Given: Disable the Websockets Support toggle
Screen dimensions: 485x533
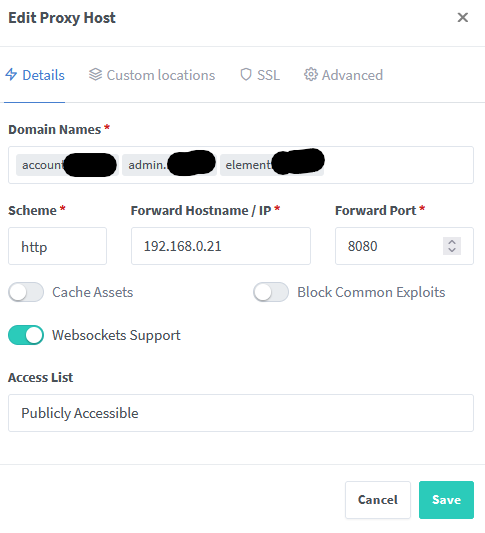Looking at the screenshot, I should tap(26, 335).
